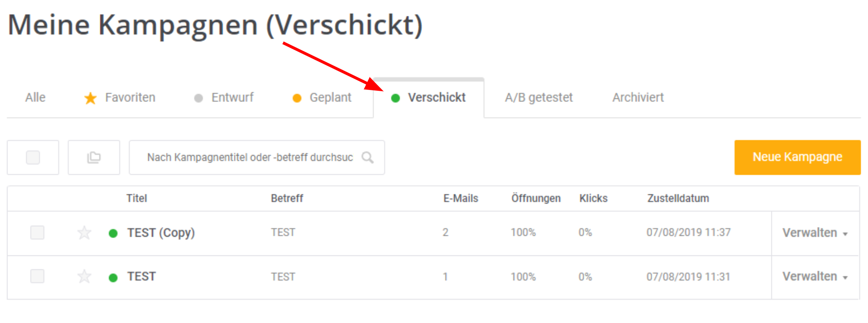Star the TEST campaign as favorite

tap(84, 277)
